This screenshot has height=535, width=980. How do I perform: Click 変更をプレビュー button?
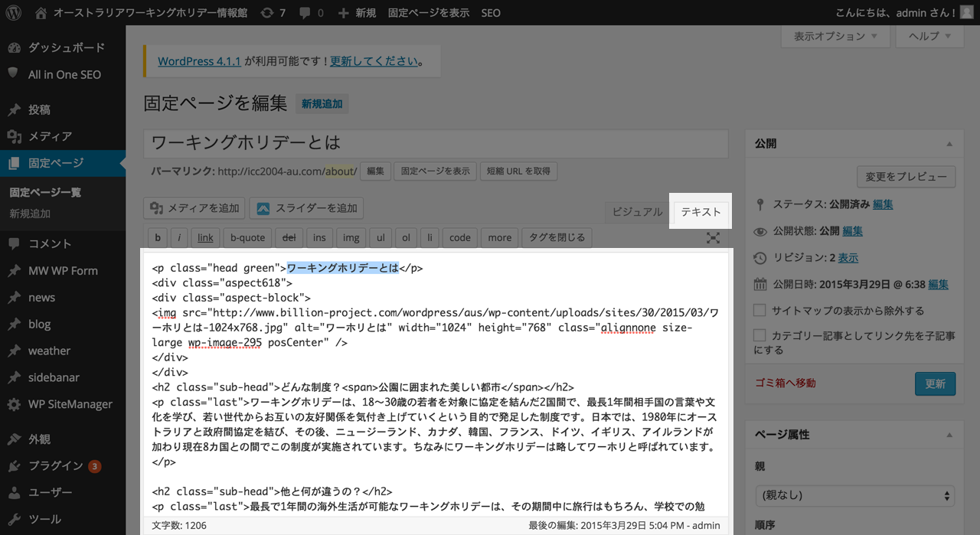(x=906, y=177)
